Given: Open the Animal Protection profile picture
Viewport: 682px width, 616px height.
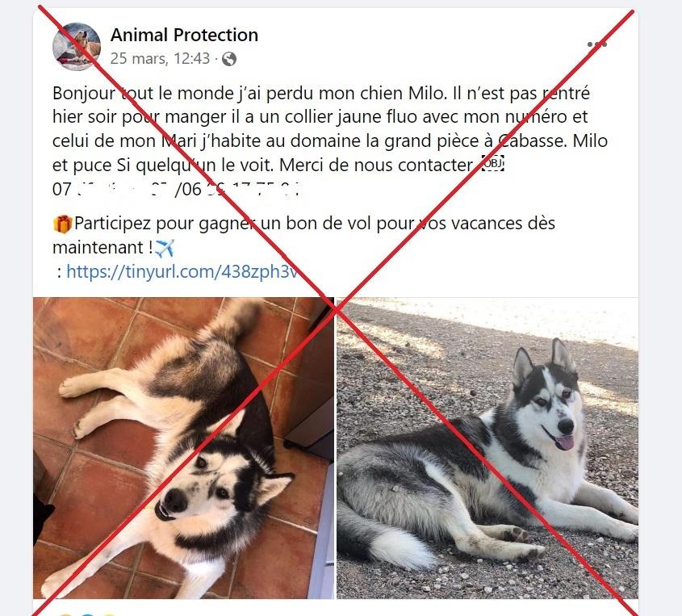Looking at the screenshot, I should [77, 47].
